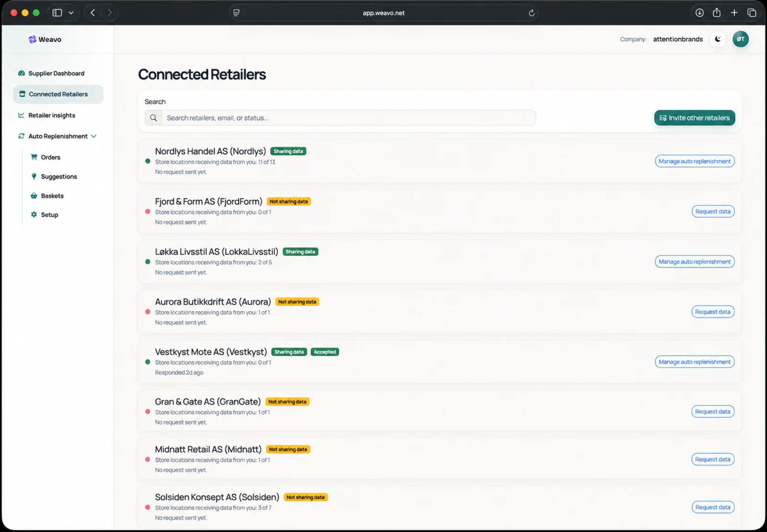Click Midnatt Retail AS (Midnatt) name

(x=208, y=450)
